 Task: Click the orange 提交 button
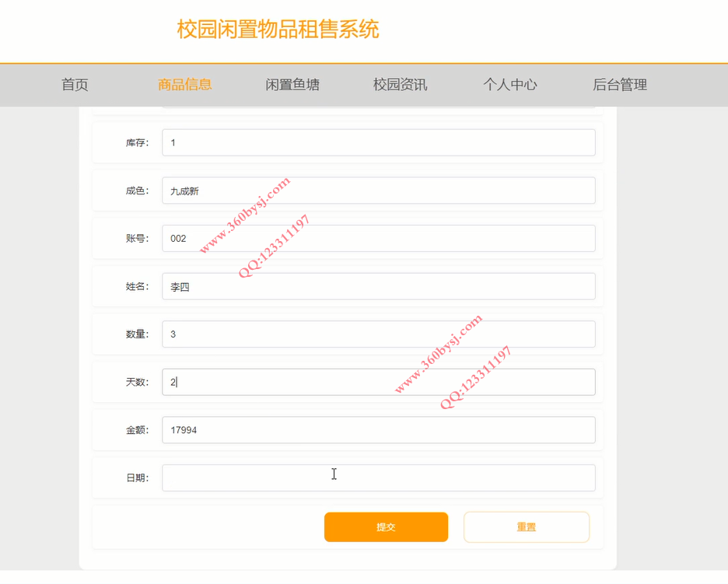tap(387, 527)
